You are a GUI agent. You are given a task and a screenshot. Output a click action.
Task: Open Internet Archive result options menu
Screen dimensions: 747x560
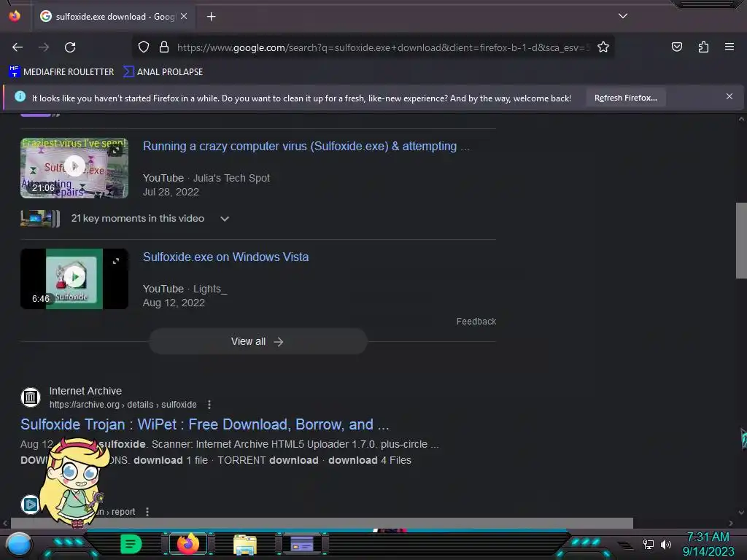coord(209,404)
